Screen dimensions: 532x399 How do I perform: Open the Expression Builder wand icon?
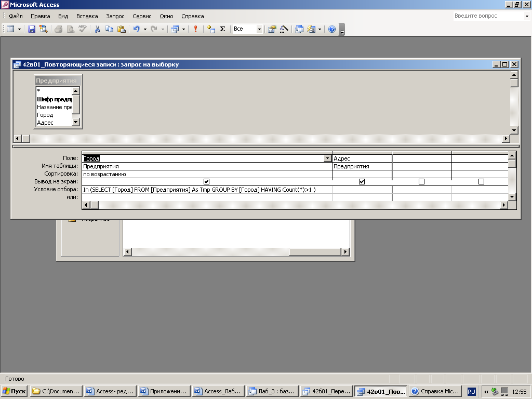point(284,29)
